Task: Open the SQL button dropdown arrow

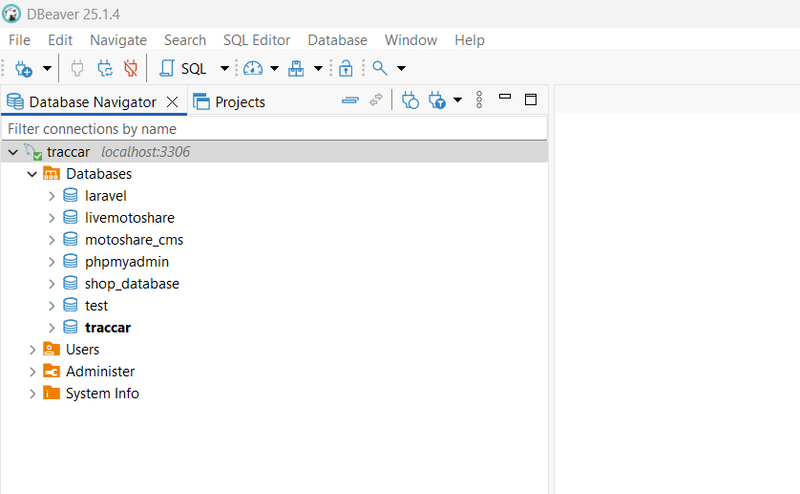Action: coord(224,68)
